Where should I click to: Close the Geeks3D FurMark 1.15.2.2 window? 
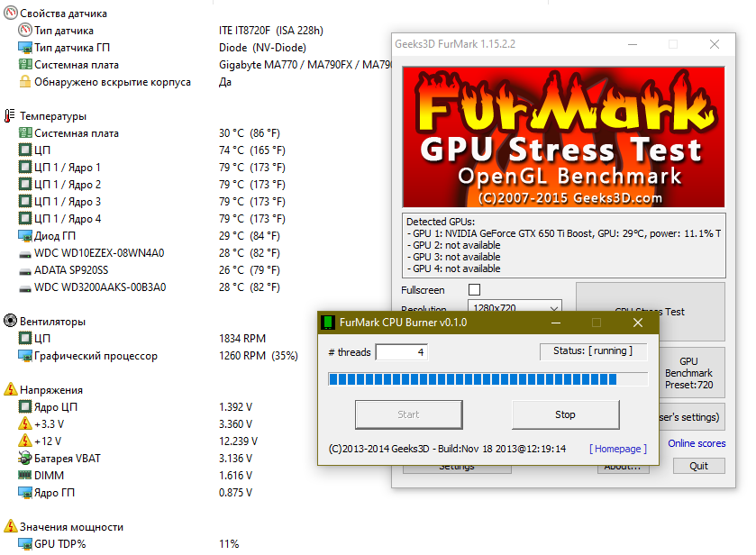[715, 44]
